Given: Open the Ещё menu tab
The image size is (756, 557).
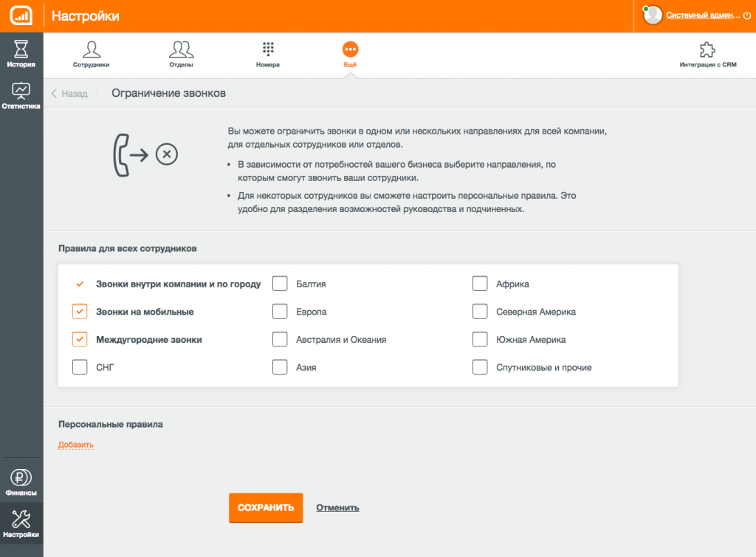Looking at the screenshot, I should click(x=351, y=55).
